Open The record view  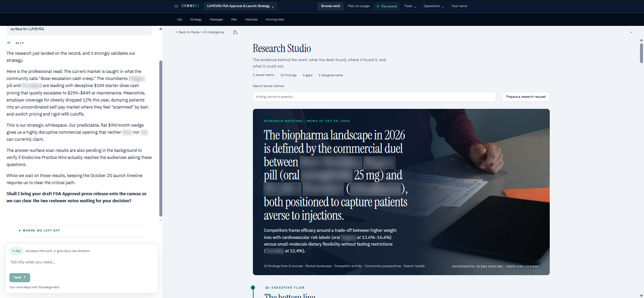[387, 6]
